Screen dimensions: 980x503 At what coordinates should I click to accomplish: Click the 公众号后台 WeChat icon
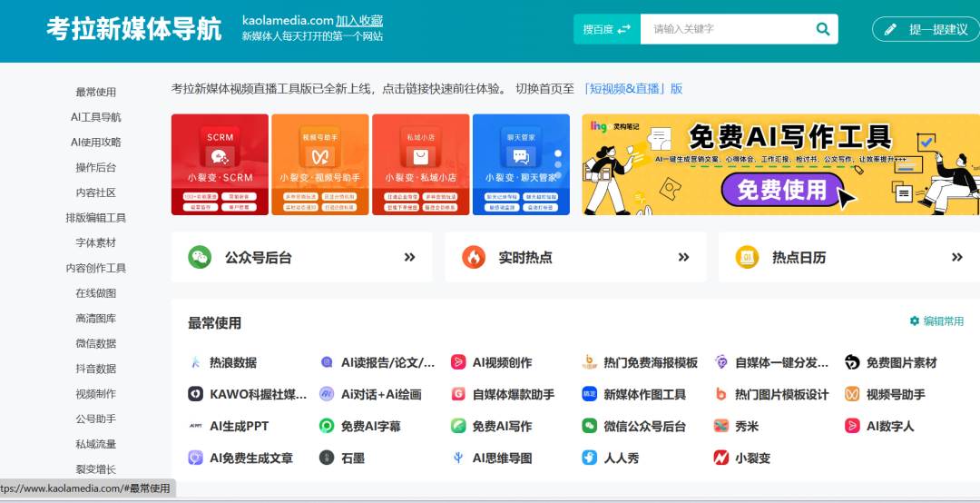(200, 257)
